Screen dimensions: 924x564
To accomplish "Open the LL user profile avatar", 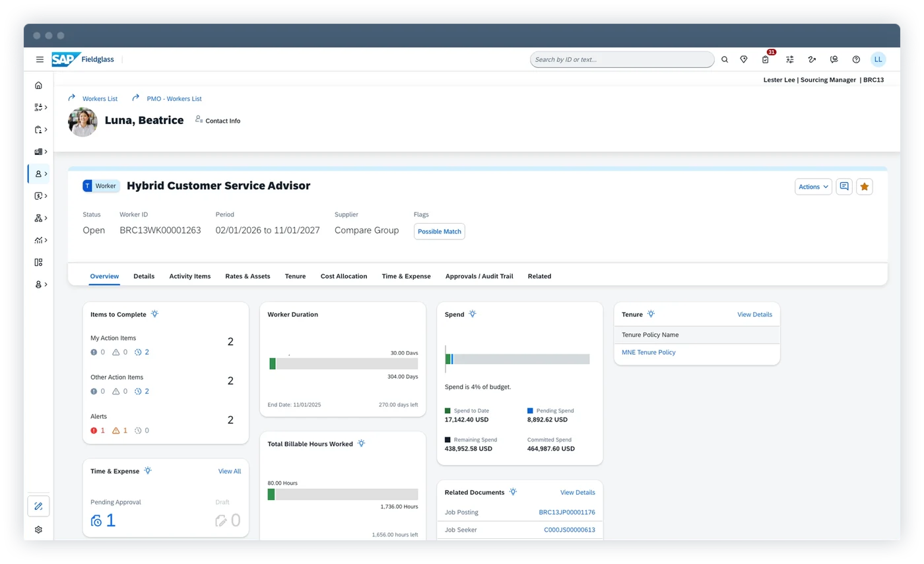I will (878, 59).
